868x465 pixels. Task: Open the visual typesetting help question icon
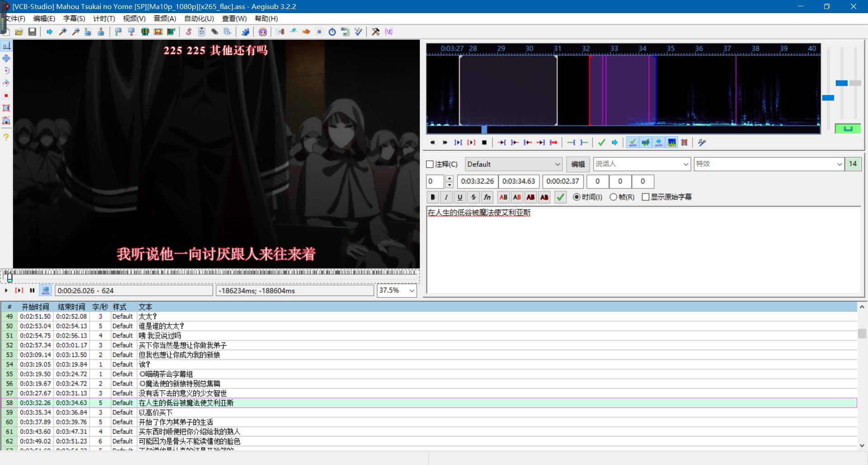point(6,137)
